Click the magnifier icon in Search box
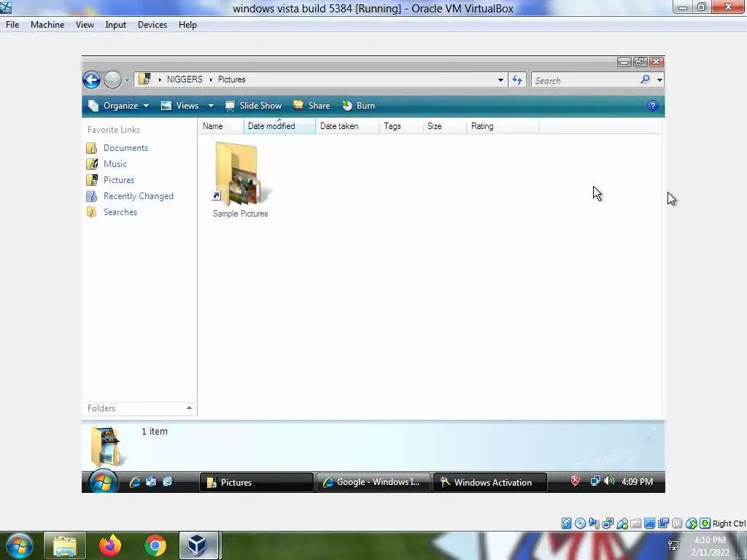The width and height of the screenshot is (747, 560). [645, 79]
